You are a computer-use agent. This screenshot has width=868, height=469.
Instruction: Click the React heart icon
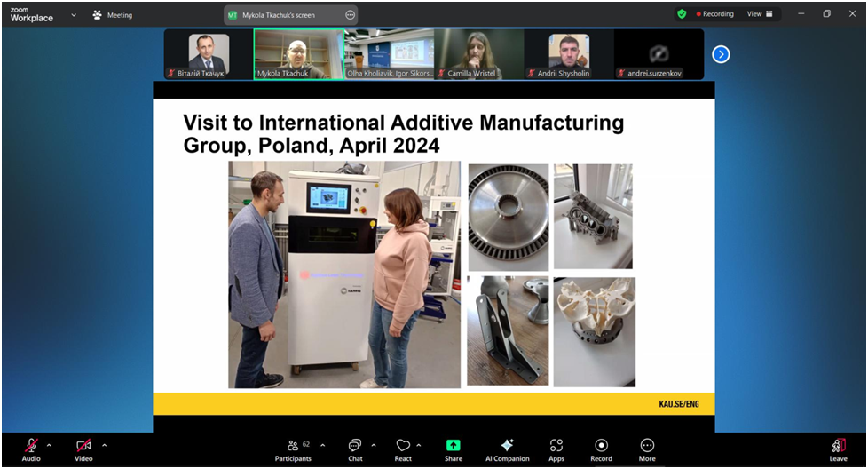(x=403, y=446)
